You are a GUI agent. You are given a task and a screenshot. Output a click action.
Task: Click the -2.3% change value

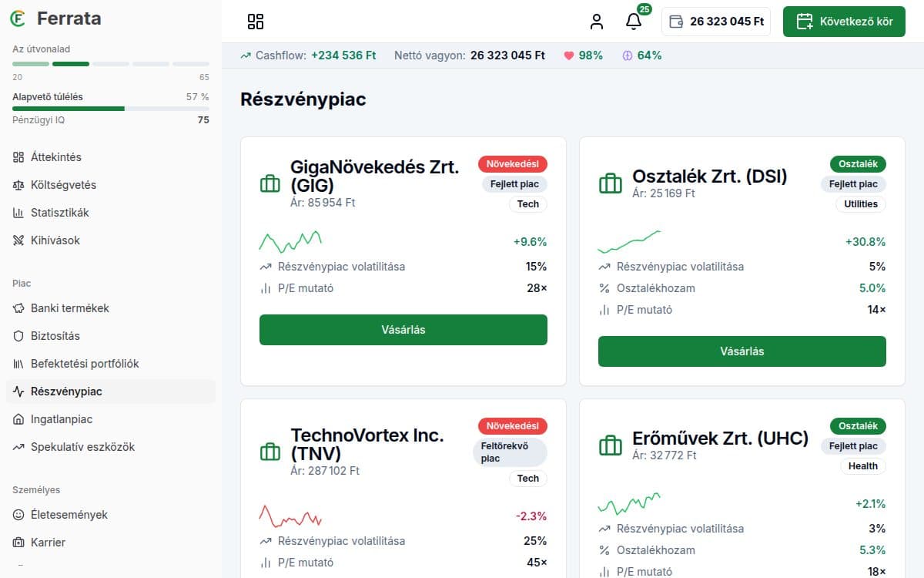[x=531, y=516]
